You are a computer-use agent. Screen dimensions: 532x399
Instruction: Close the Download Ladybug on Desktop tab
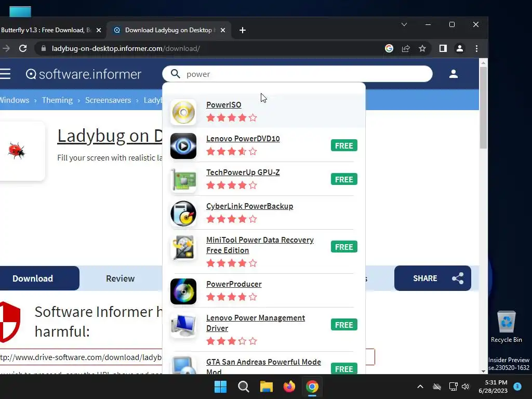[222, 30]
